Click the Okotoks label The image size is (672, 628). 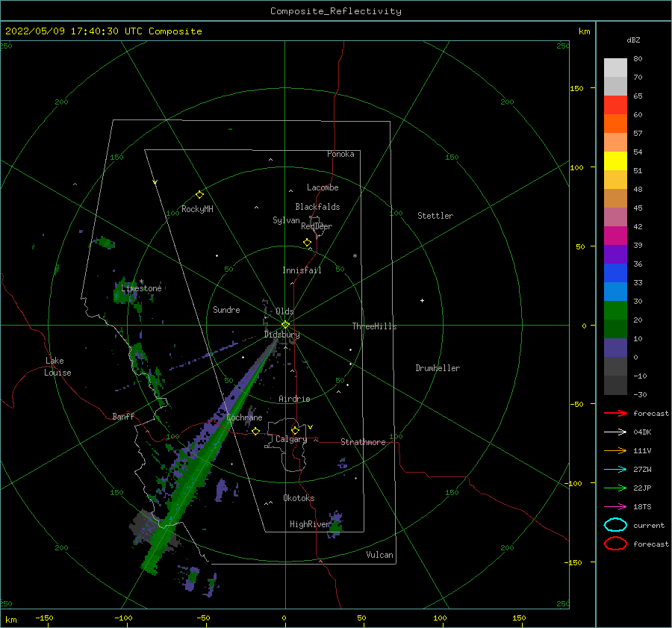click(299, 498)
